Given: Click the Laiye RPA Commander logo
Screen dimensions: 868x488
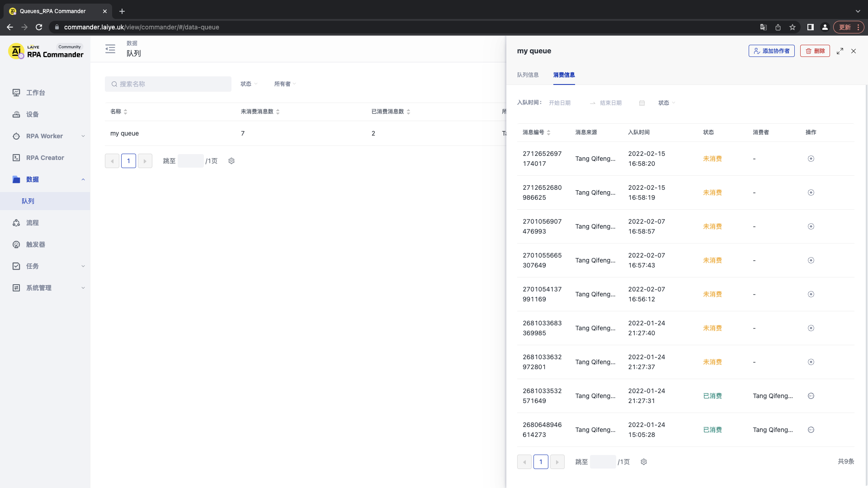Looking at the screenshot, I should (46, 51).
